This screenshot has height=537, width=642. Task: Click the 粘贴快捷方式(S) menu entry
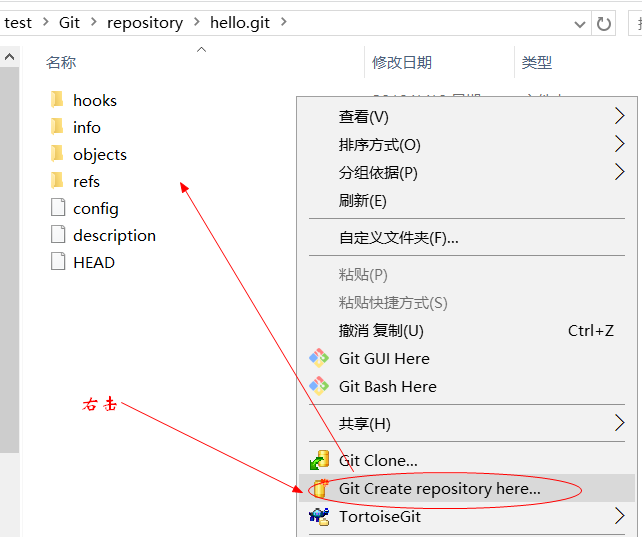tap(467, 302)
